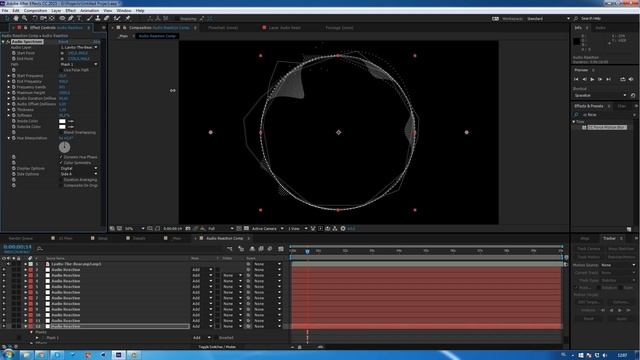The width and height of the screenshot is (640, 360).
Task: Toggle audio speaker for layer 1
Action: tap(9, 264)
